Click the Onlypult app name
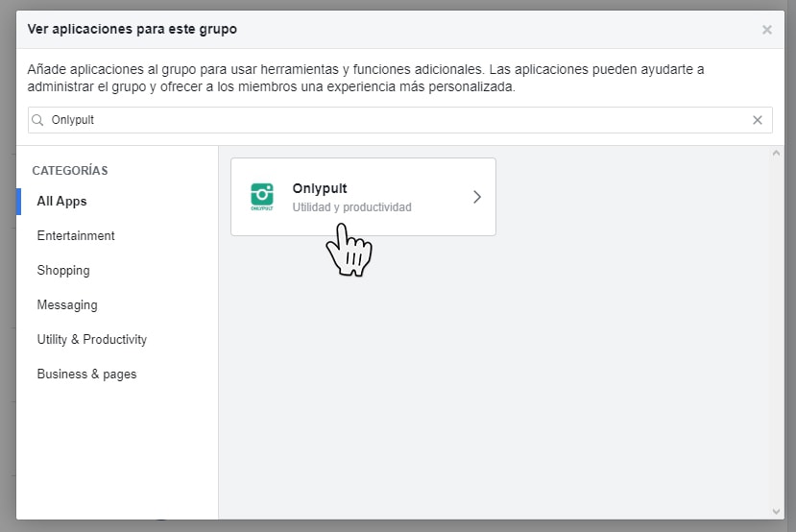 coord(320,189)
